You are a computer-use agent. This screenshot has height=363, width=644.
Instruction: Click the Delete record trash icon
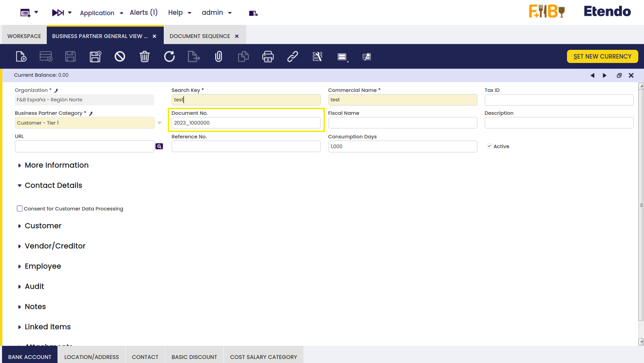[145, 57]
